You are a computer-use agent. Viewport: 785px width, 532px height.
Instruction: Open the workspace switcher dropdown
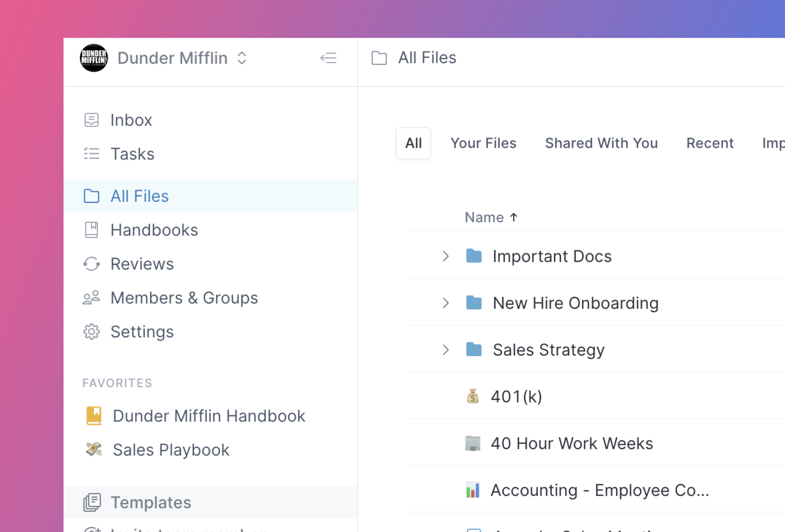click(x=242, y=58)
